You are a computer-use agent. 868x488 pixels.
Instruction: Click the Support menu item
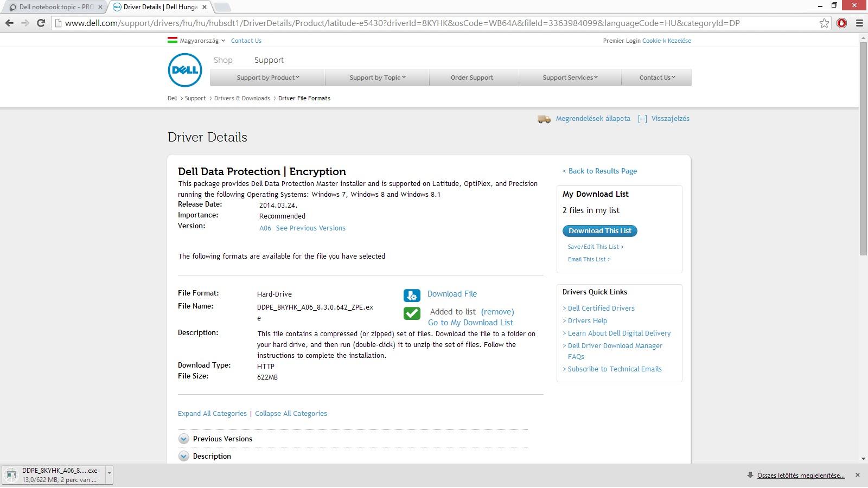(x=269, y=60)
